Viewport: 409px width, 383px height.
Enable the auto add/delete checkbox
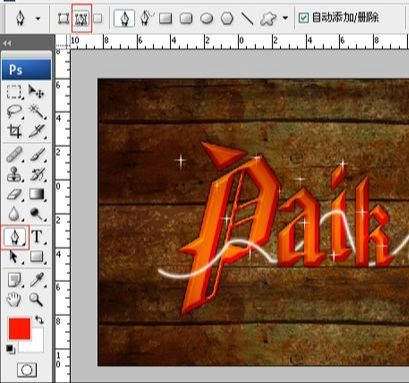(303, 18)
